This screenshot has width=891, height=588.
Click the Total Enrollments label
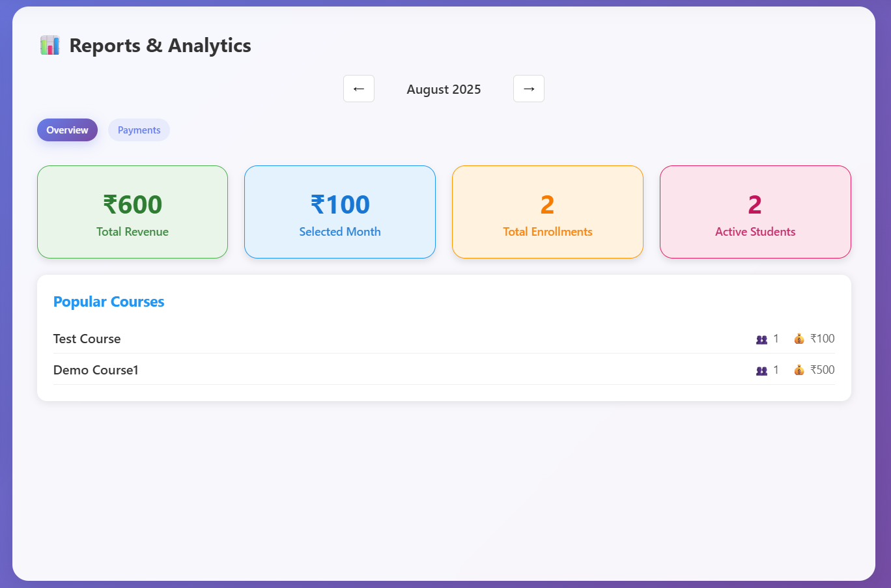548,232
